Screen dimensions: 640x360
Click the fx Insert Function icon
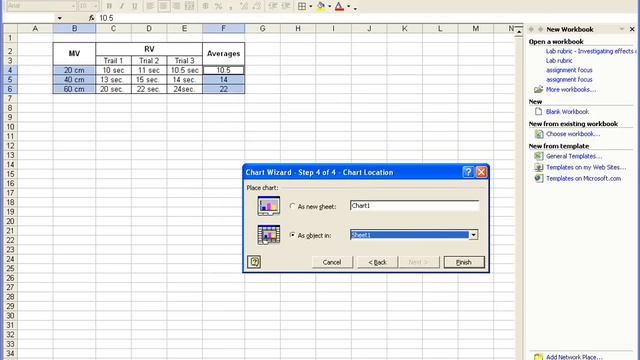click(x=91, y=18)
